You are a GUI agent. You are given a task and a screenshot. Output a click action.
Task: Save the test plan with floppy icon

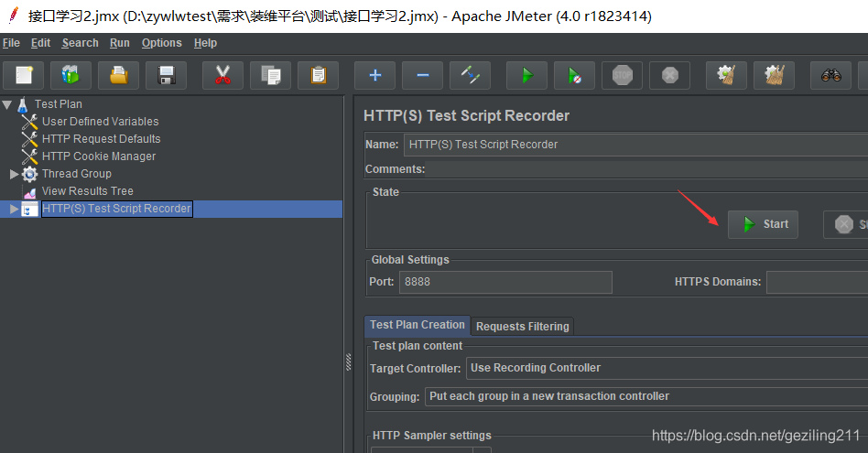point(166,75)
